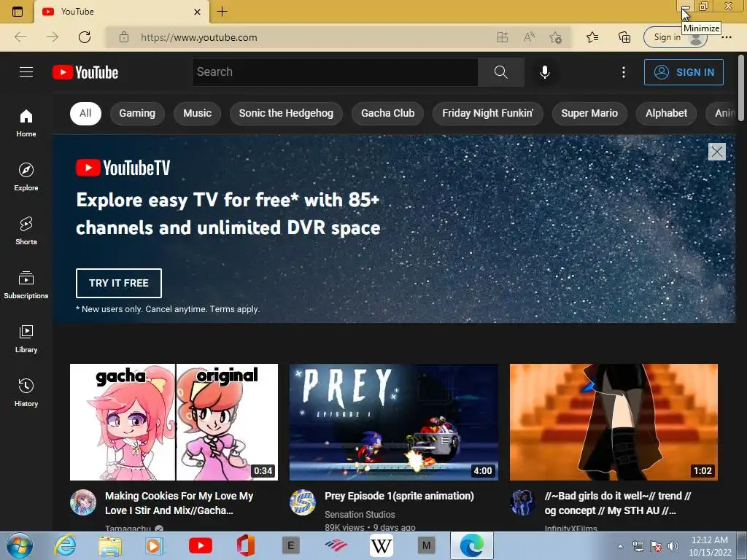The height and width of the screenshot is (560, 747).
Task: Select the Alphabet filter chip
Action: coord(667,113)
